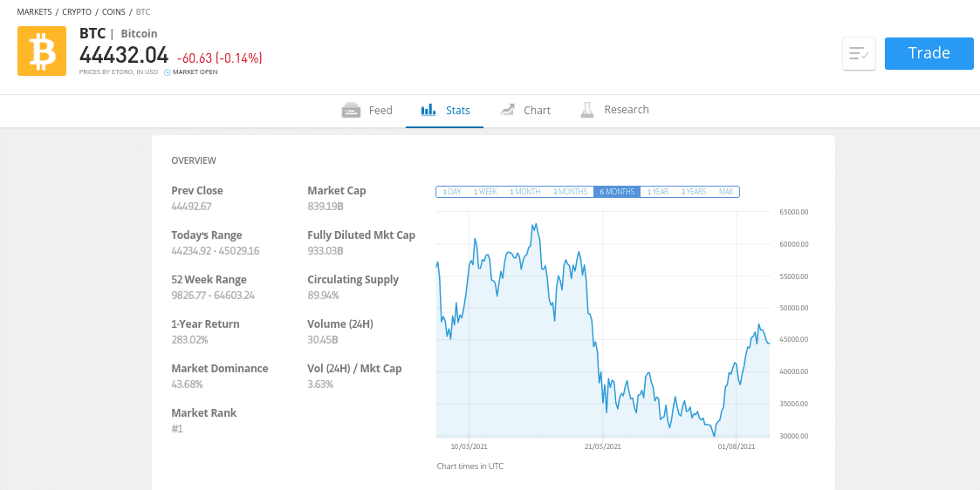The height and width of the screenshot is (490, 980).
Task: Click the market open clock icon
Action: [x=168, y=72]
